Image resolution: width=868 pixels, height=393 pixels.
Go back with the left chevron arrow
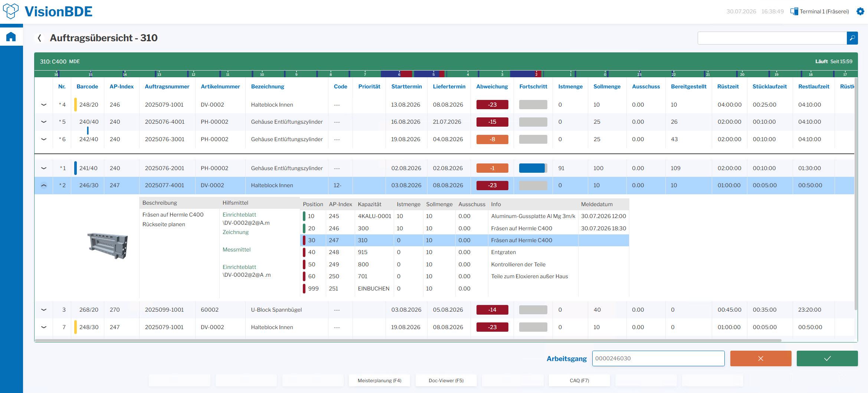click(39, 38)
